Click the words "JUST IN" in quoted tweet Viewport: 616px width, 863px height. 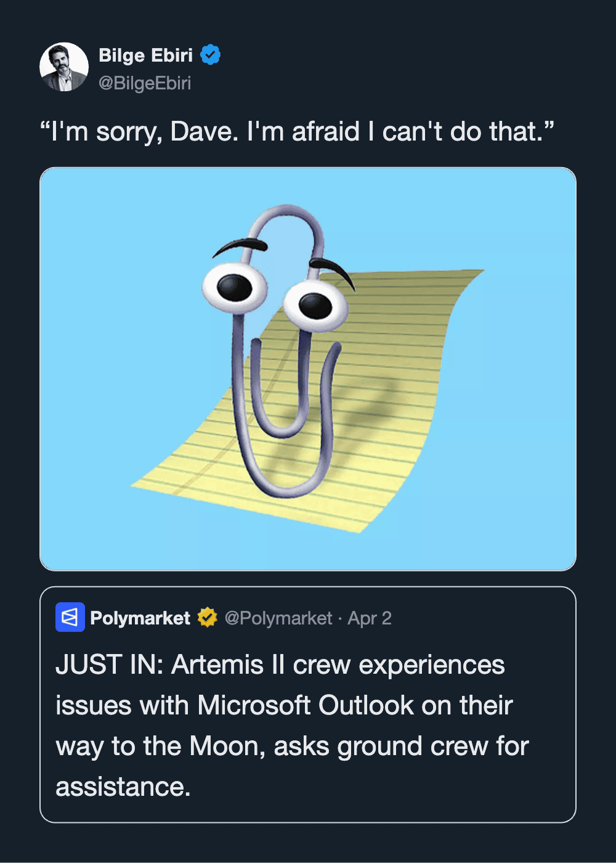coord(109,665)
